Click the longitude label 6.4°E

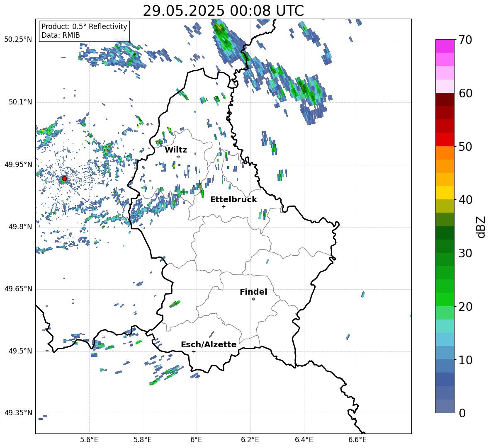304,440
